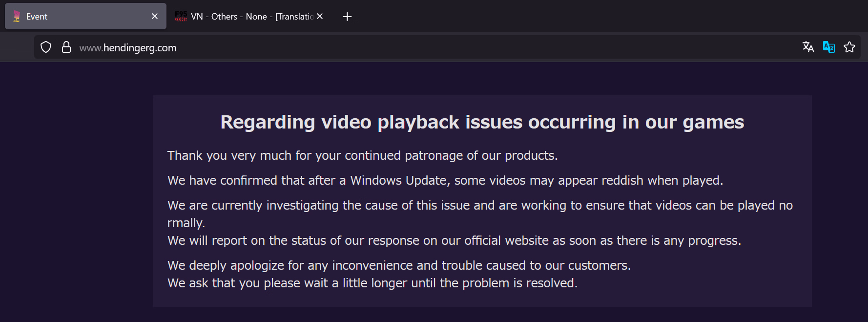Click the video playback issues heading
Viewport: 868px width, 322px height.
coord(482,122)
